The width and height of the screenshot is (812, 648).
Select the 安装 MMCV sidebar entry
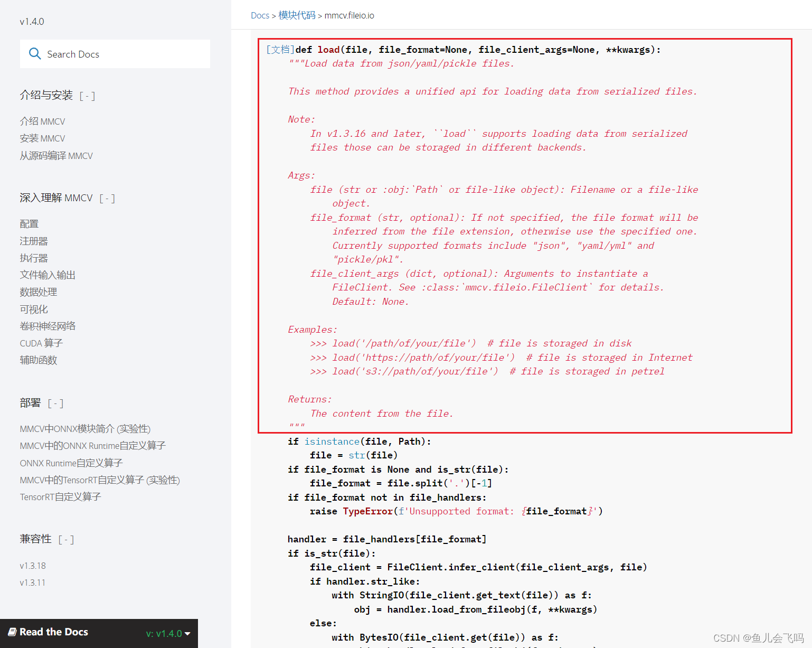click(42, 138)
